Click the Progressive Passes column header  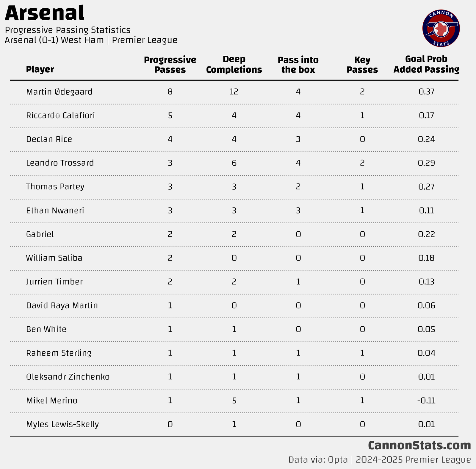tap(170, 65)
